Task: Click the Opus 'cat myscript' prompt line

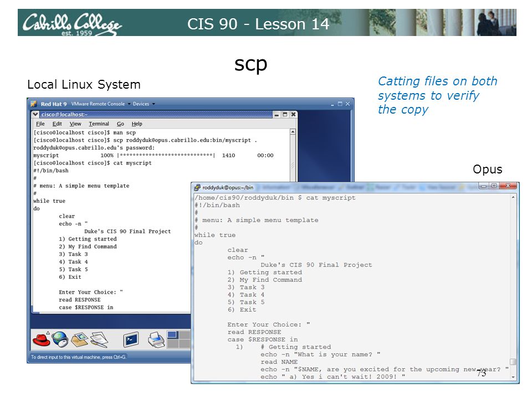Action: coord(275,198)
